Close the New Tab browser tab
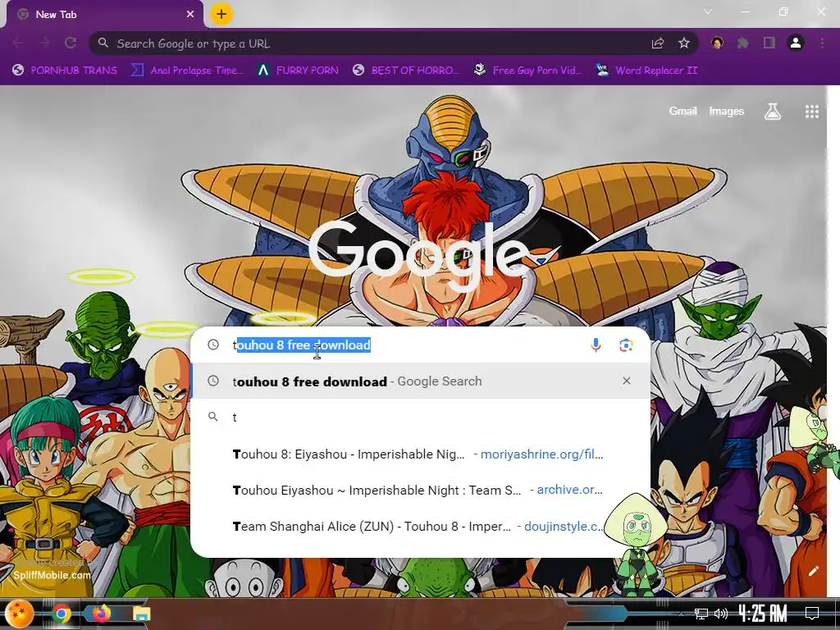The height and width of the screenshot is (630, 840). point(190,15)
